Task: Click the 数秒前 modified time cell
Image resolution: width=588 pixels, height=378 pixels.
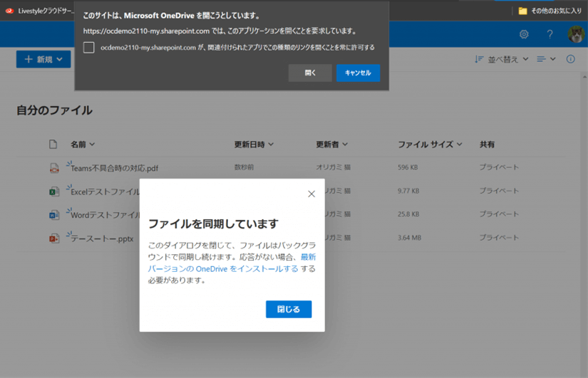Action: pyautogui.click(x=244, y=167)
